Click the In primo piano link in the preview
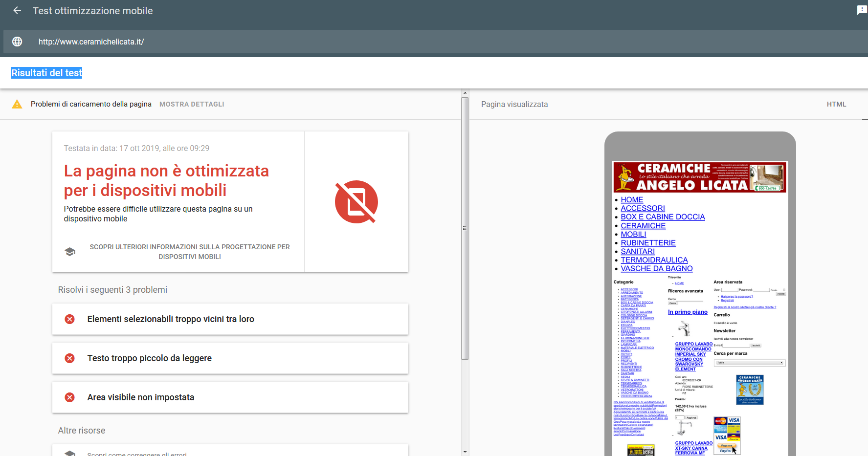This screenshot has height=456, width=868. [688, 312]
